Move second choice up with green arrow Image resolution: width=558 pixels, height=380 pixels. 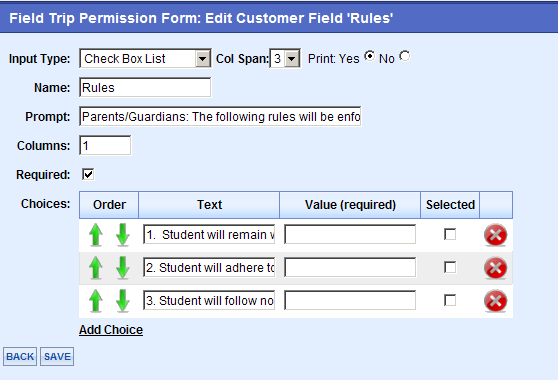pos(96,268)
